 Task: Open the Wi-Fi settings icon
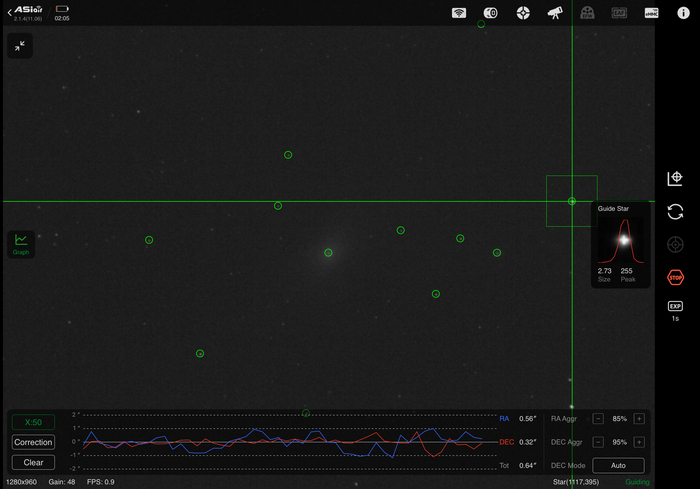coord(459,13)
